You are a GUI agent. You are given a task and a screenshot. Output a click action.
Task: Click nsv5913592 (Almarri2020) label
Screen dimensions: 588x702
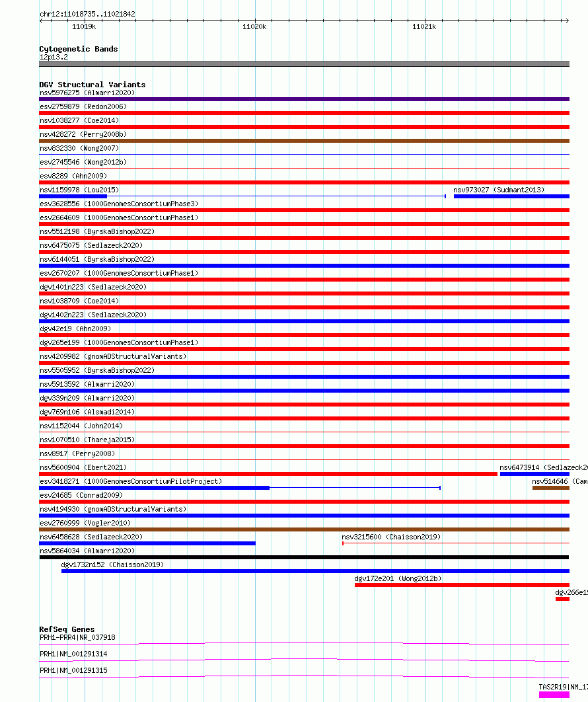click(x=87, y=384)
